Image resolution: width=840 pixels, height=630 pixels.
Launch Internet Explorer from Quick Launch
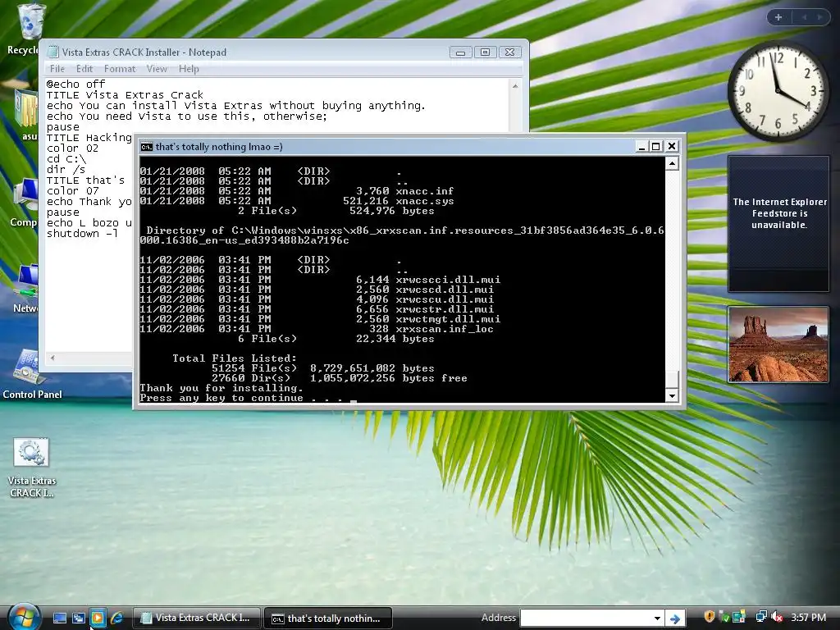[x=116, y=618]
